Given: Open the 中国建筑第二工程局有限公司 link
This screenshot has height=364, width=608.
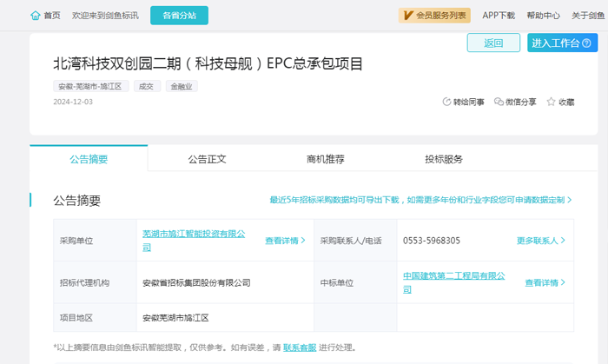Looking at the screenshot, I should [454, 276].
